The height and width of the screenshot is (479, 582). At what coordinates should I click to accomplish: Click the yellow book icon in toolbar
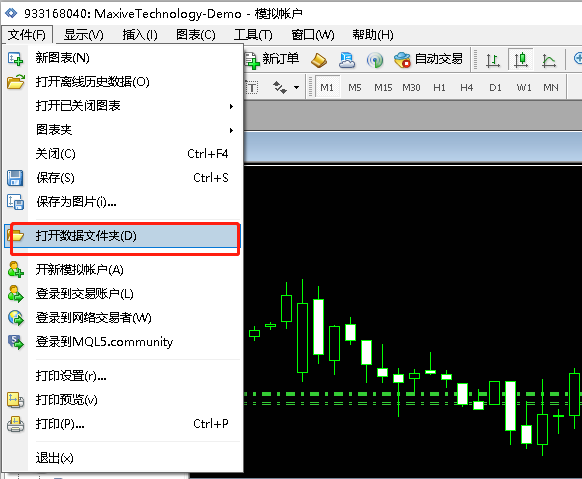pos(319,60)
